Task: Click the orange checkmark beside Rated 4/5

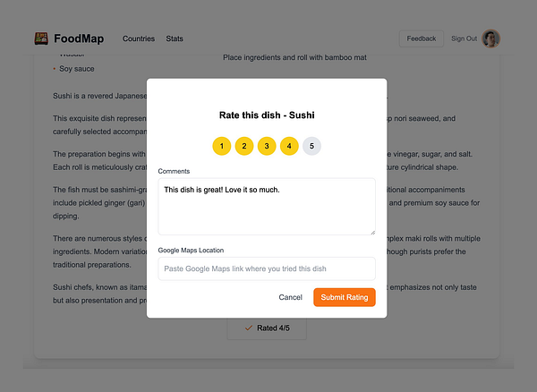Action: [249, 328]
